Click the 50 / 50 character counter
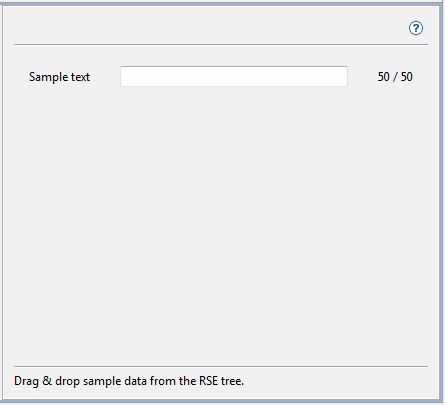The height and width of the screenshot is (405, 445). [x=395, y=77]
